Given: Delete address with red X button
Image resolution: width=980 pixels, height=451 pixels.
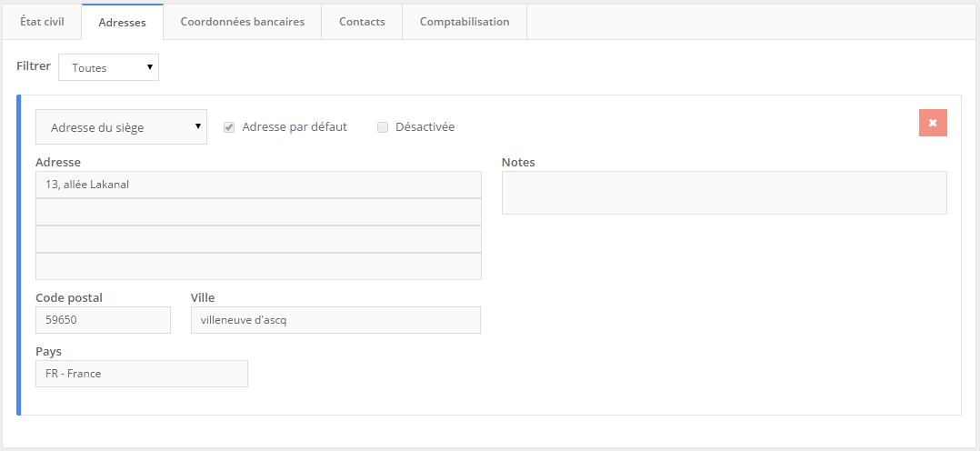Looking at the screenshot, I should (933, 123).
